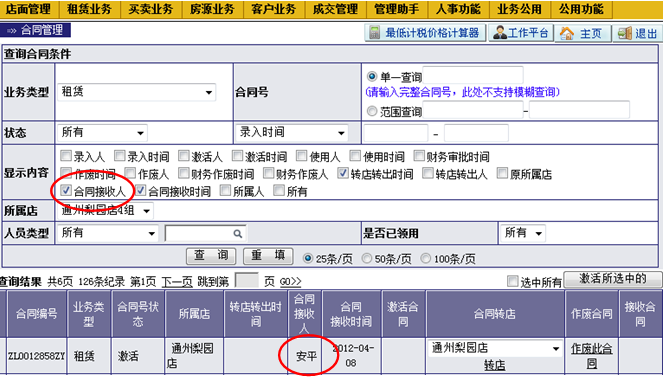Click the 退出 exit icon
The width and height of the screenshot is (663, 381).
[x=624, y=33]
